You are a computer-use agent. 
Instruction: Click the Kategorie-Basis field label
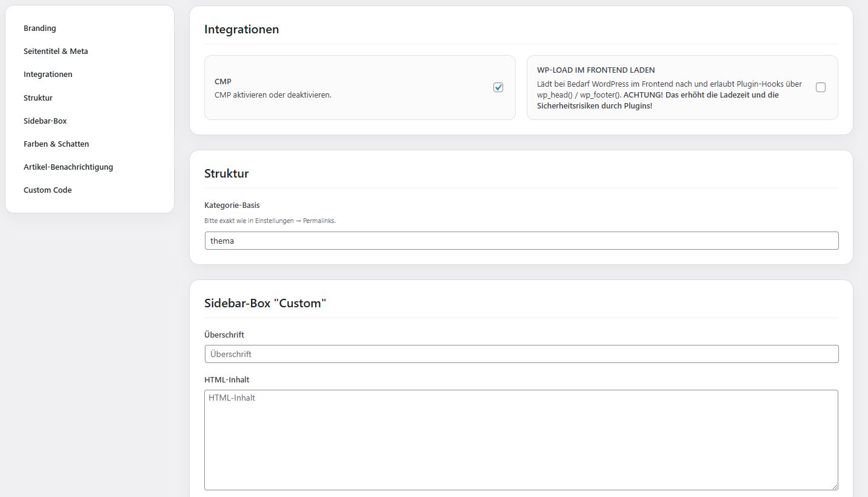pos(232,205)
